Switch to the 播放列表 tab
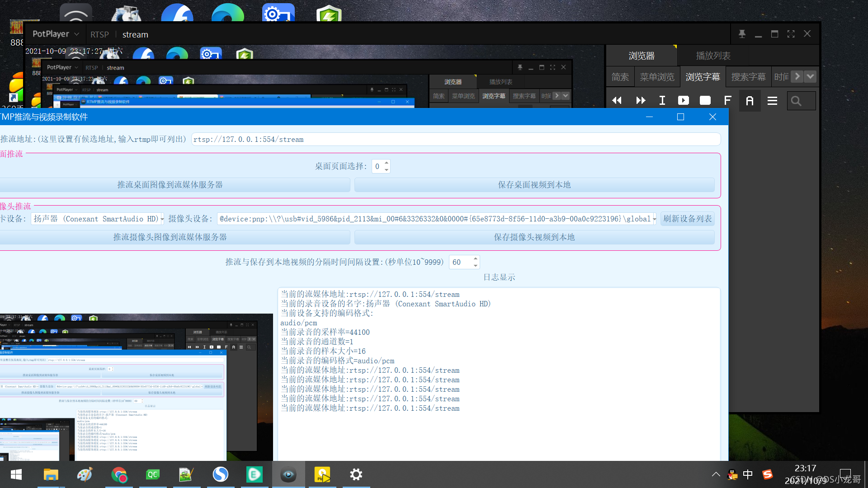The image size is (868, 488). tap(713, 55)
